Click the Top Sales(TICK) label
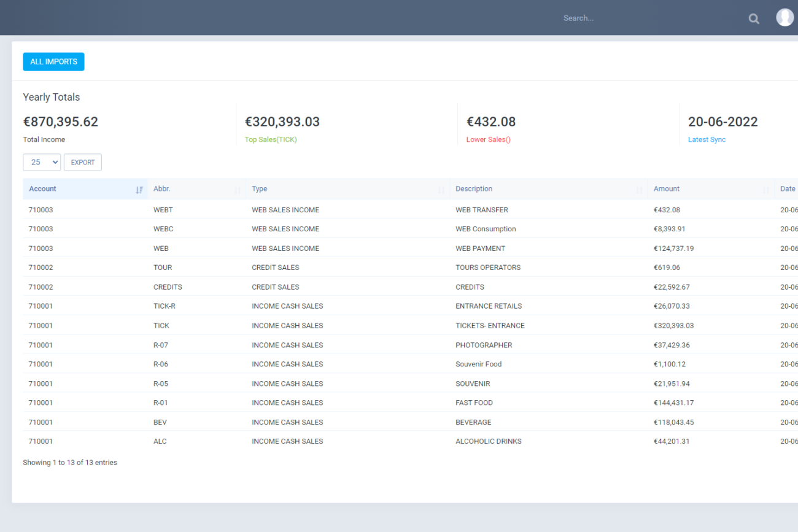798x532 pixels. point(271,140)
